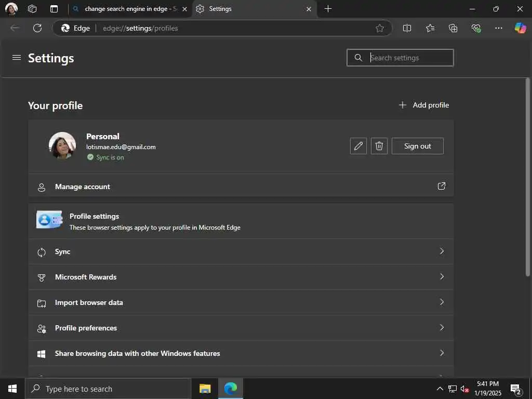Image resolution: width=532 pixels, height=399 pixels.
Task: Expand the Microsoft Rewards chevron
Action: pyautogui.click(x=442, y=276)
